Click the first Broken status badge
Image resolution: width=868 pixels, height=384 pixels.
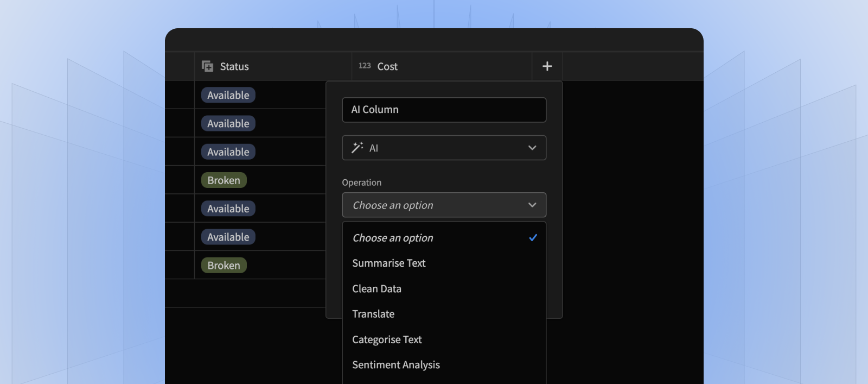pyautogui.click(x=224, y=180)
